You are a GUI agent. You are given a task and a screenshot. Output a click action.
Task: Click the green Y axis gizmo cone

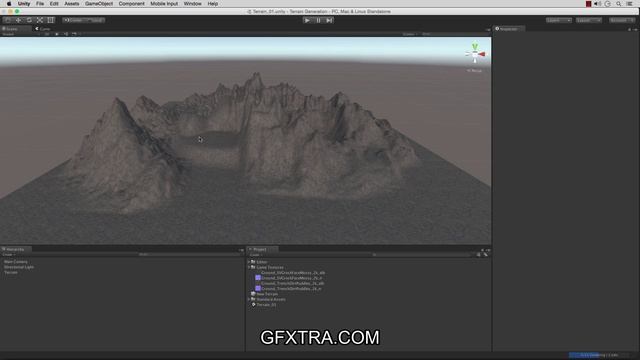(475, 46)
